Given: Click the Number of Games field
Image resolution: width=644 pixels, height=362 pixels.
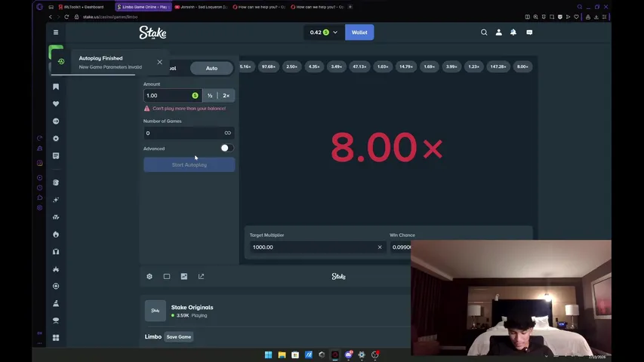Looking at the screenshot, I should point(189,133).
